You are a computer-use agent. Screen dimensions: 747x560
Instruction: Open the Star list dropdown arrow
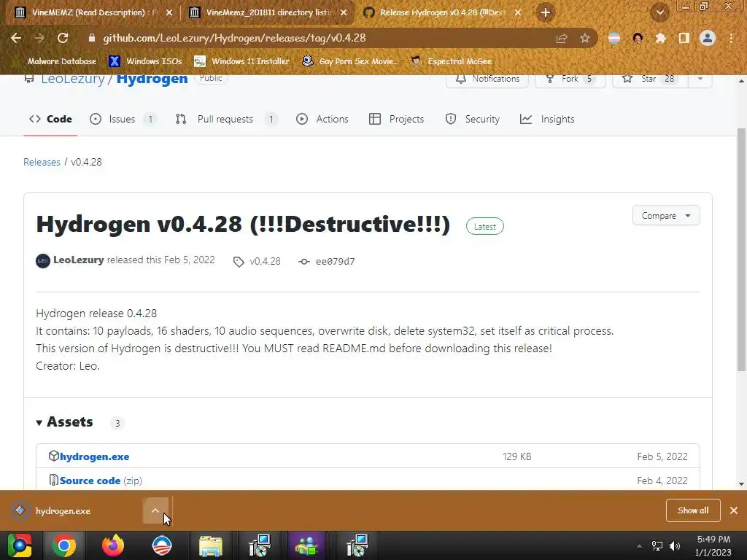[700, 79]
